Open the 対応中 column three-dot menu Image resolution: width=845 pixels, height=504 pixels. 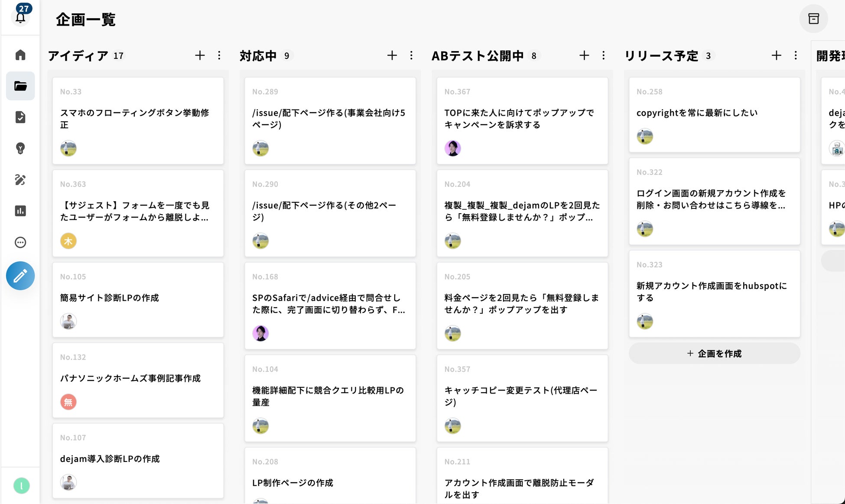(411, 55)
